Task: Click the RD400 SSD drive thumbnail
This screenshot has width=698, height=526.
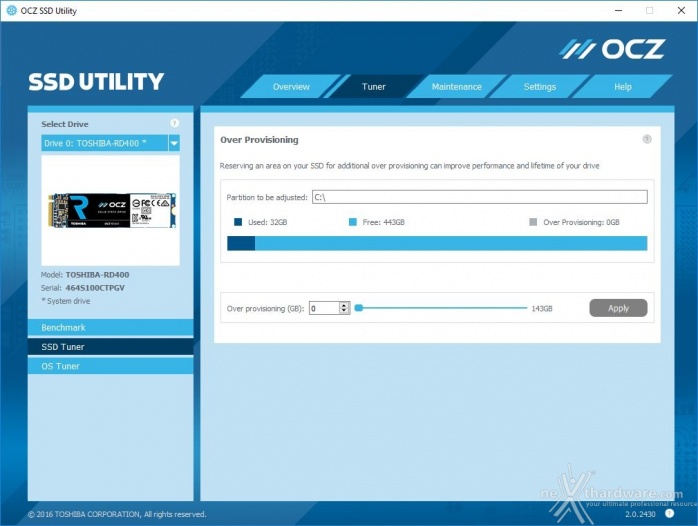Action: pyautogui.click(x=111, y=210)
